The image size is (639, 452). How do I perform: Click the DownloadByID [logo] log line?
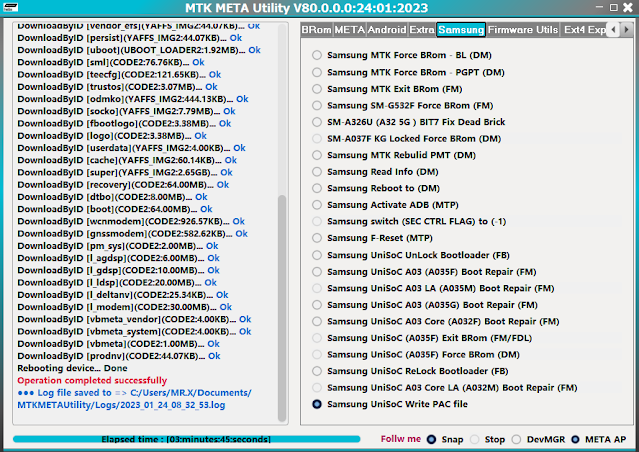(x=112, y=136)
